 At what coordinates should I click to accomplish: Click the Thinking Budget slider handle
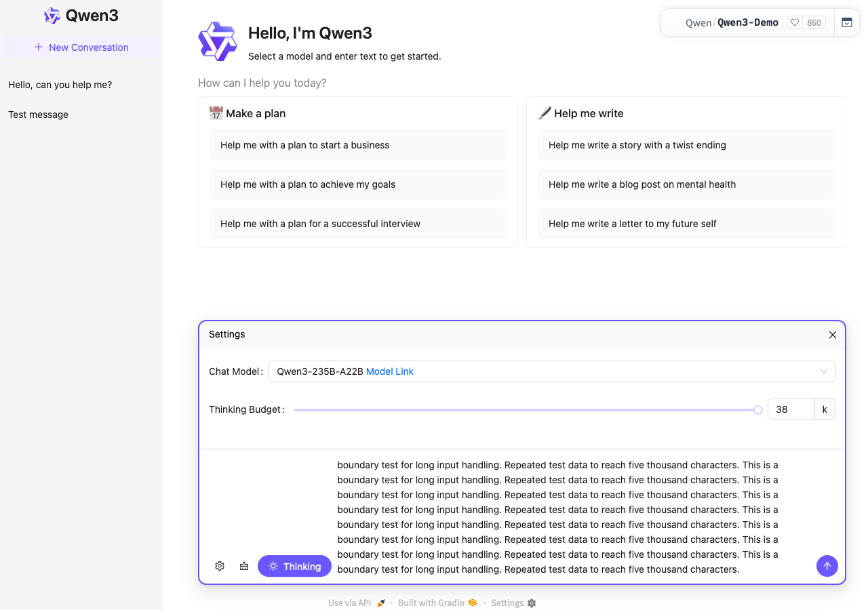(x=758, y=409)
